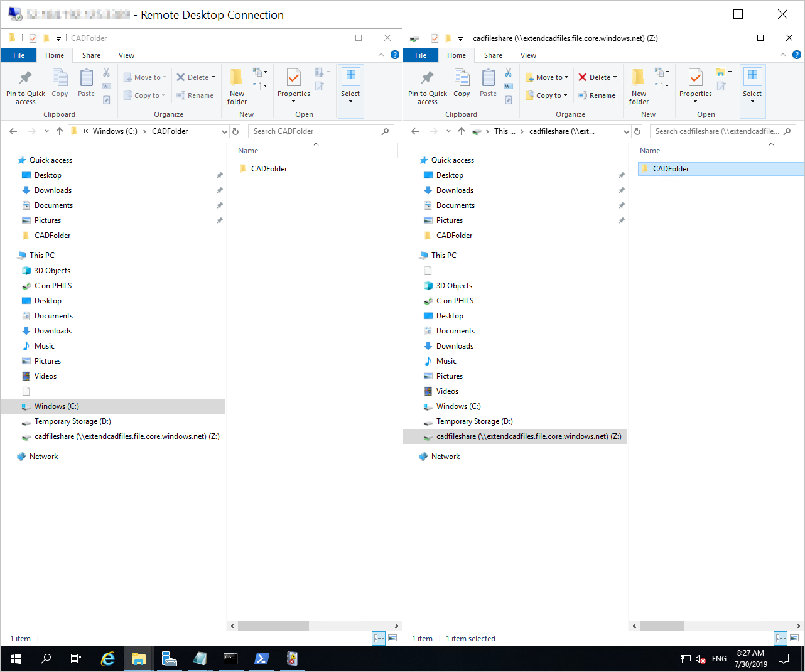Click Windows Start button on taskbar
Viewport: 805px width, 672px height.
pyautogui.click(x=16, y=659)
